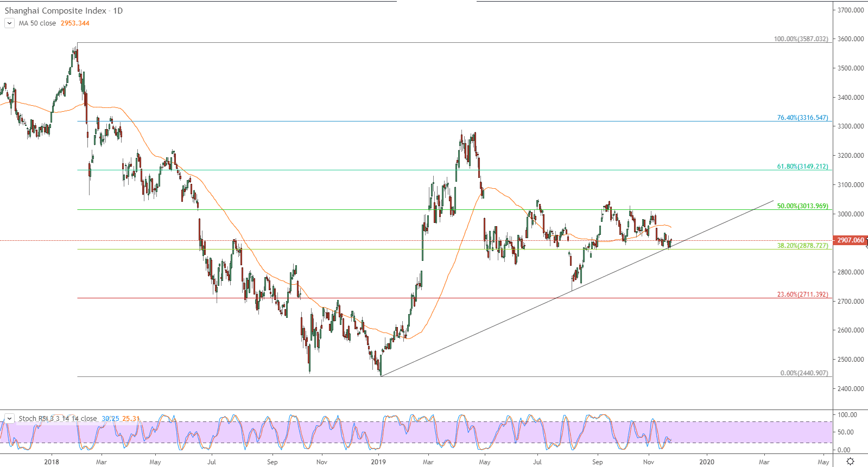Click the Stoch RSI value 30.25

pyautogui.click(x=110, y=419)
